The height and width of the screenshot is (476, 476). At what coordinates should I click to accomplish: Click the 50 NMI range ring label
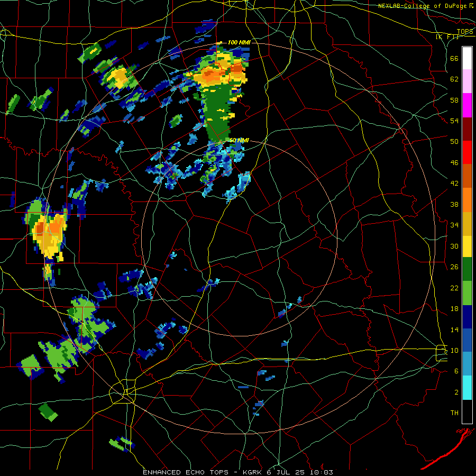(239, 140)
